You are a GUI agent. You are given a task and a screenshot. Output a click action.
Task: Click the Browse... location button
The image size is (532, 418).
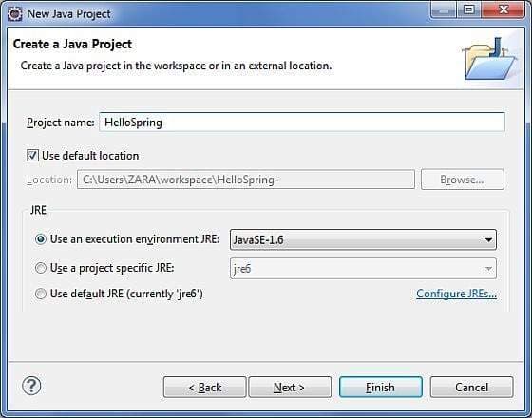463,180
